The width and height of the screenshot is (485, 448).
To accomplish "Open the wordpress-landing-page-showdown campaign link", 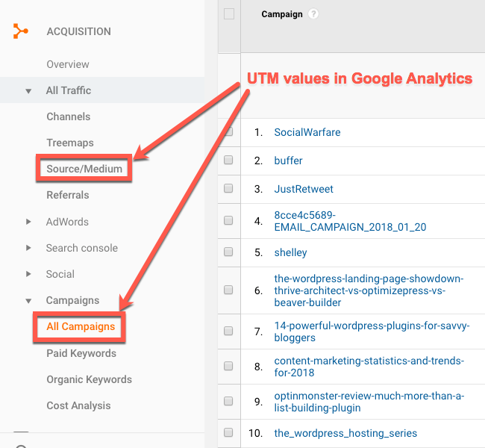I will (x=369, y=290).
